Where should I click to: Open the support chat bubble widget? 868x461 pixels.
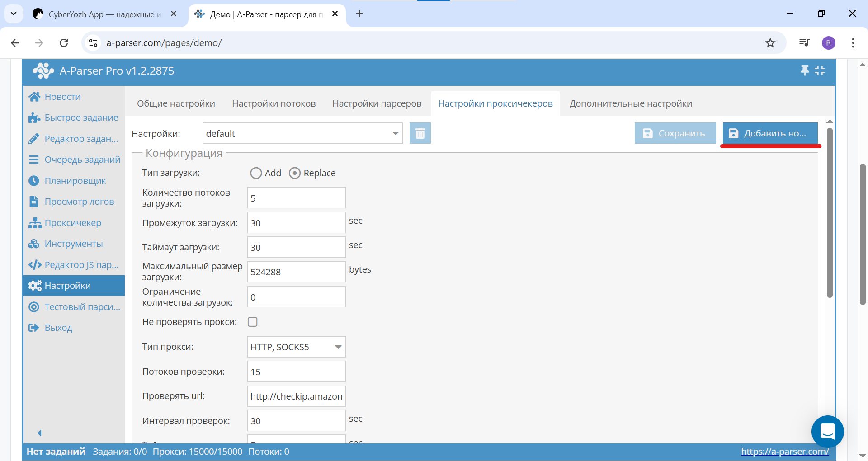coord(827,432)
